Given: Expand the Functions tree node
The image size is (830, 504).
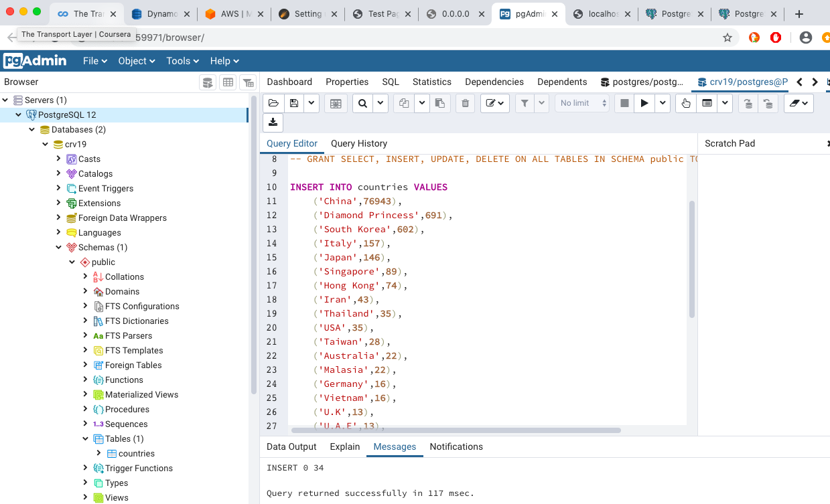Looking at the screenshot, I should click(x=85, y=380).
